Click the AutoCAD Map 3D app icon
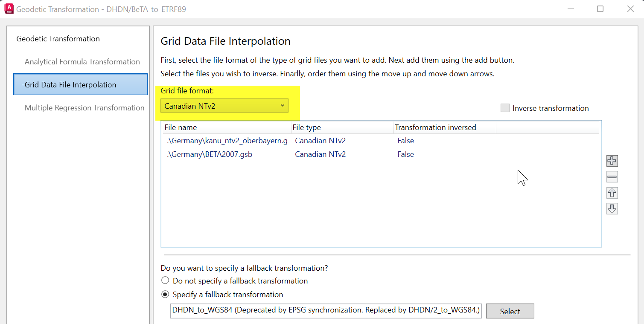 [9, 9]
